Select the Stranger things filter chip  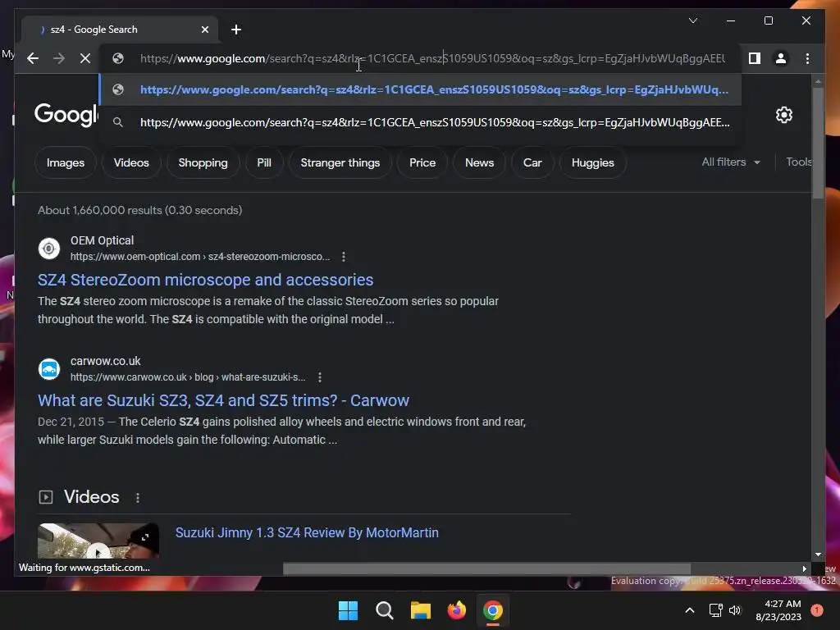(340, 162)
